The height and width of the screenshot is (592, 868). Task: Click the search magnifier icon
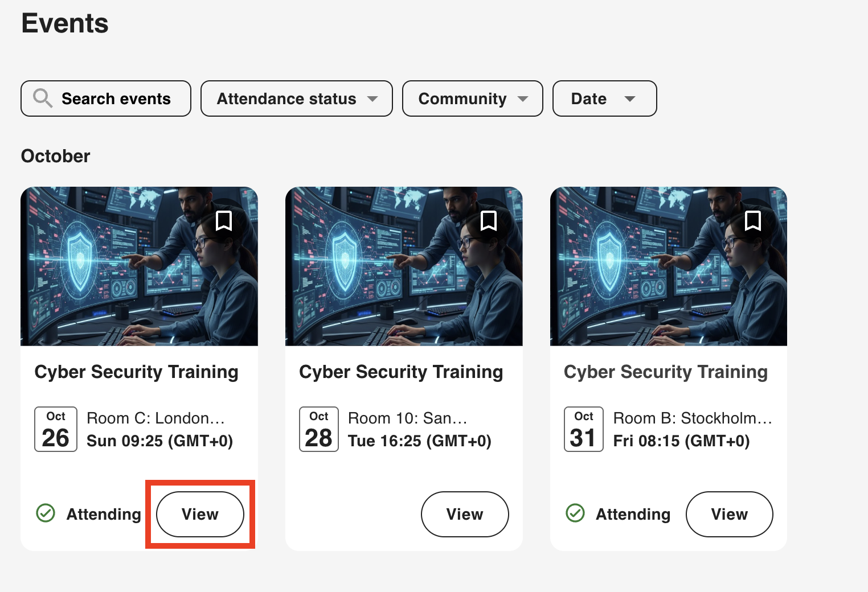42,98
